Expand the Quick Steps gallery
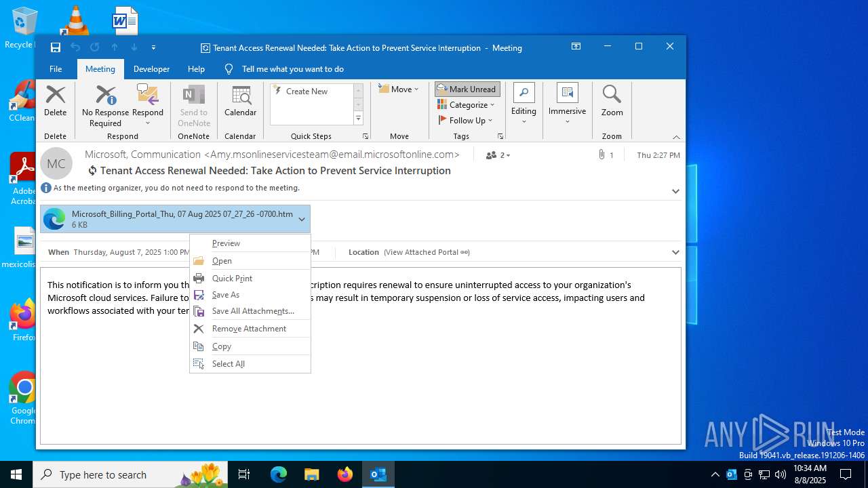Screen dimensions: 868x488 pyautogui.click(x=358, y=119)
